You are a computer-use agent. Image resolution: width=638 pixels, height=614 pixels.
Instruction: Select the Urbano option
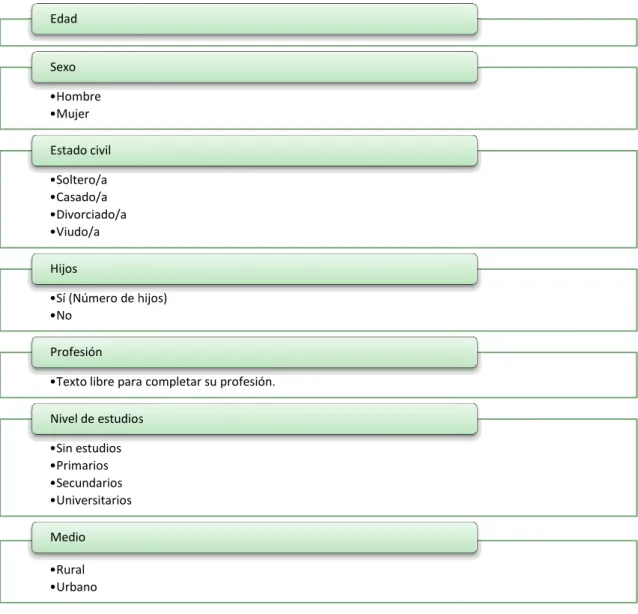[x=74, y=587]
